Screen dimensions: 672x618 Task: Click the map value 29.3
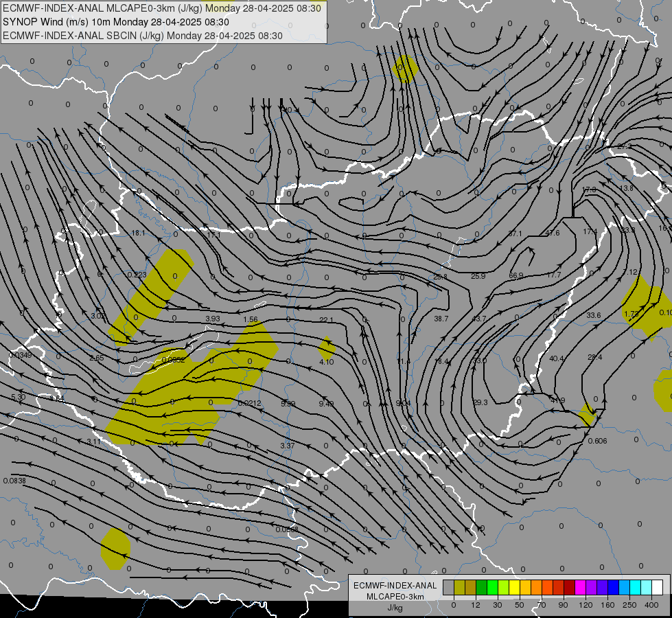click(480, 402)
